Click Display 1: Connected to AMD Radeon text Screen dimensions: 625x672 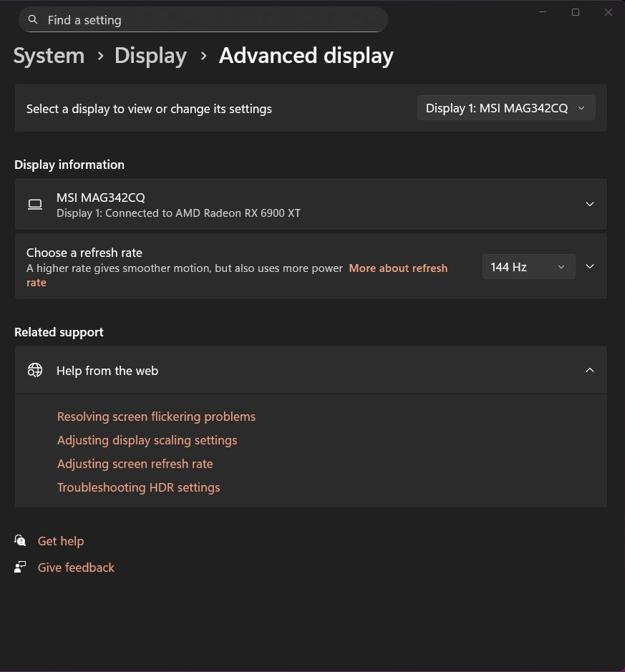178,213
